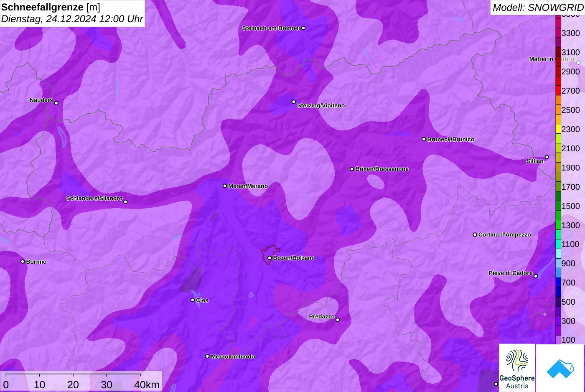The image size is (585, 392).
Task: Click legend value "2100"
Action: tap(571, 148)
